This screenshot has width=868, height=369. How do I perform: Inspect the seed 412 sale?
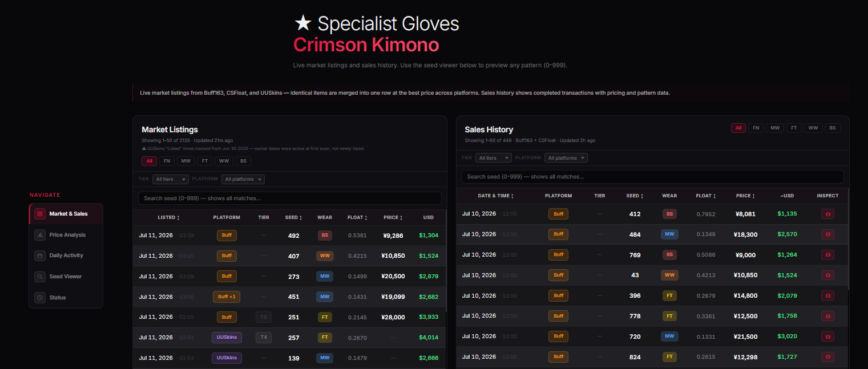[x=827, y=214]
